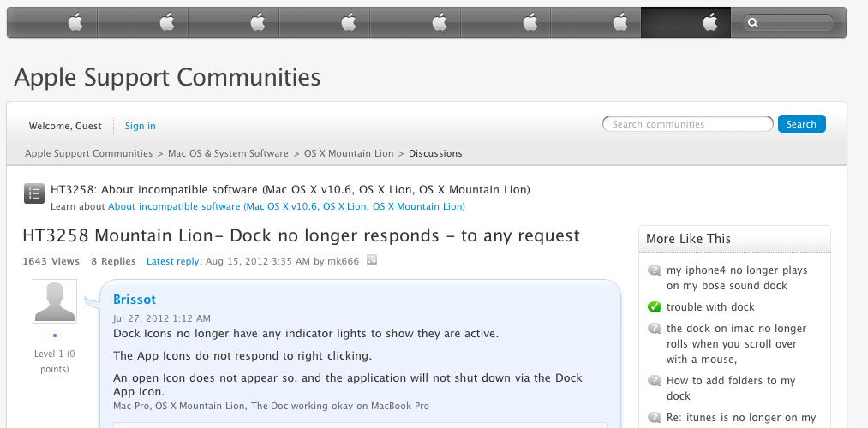The width and height of the screenshot is (868, 428).
Task: Click question icon beside How to add folders
Action: [655, 382]
